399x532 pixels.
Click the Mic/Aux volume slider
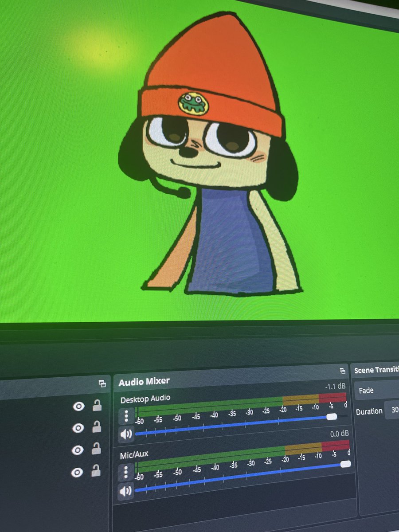243,476
